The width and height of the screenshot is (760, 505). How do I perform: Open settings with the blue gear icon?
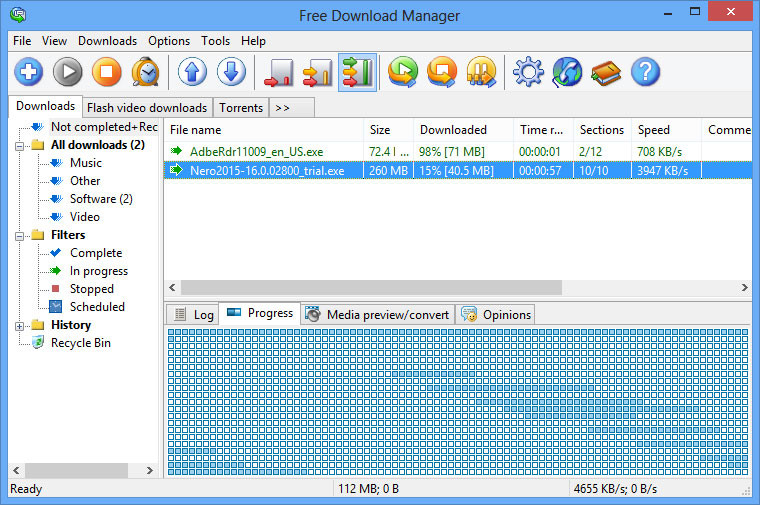[x=528, y=72]
